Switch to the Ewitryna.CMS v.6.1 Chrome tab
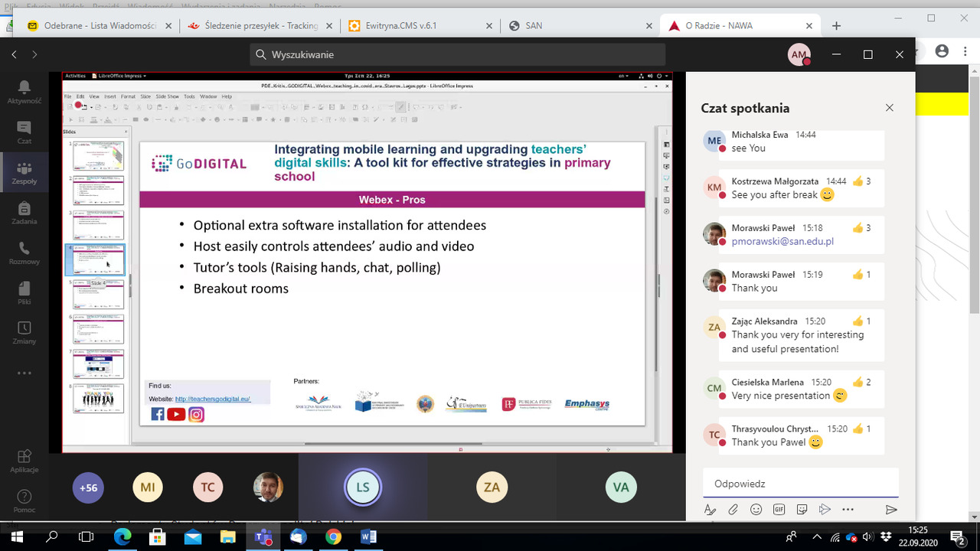 [x=421, y=25]
